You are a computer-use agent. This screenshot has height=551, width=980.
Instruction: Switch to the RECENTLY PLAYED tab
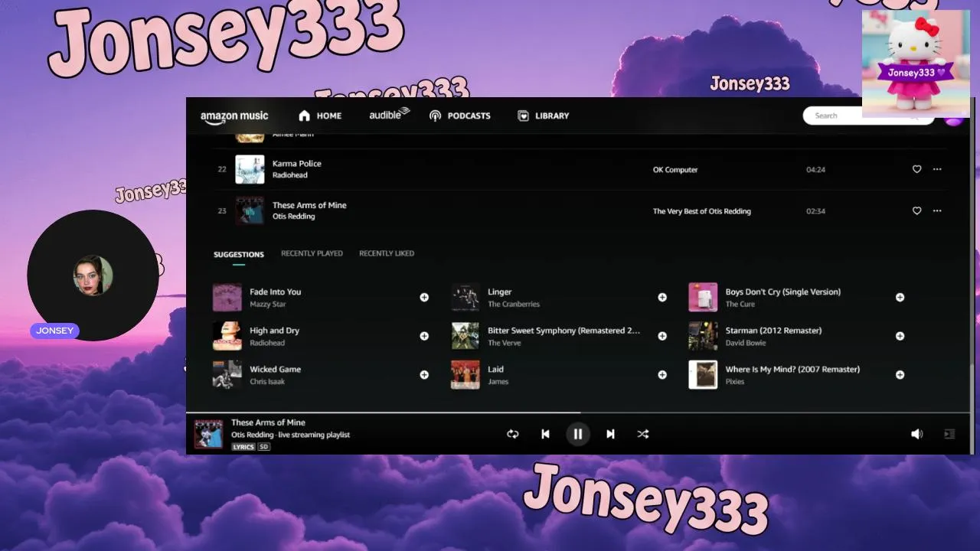312,253
